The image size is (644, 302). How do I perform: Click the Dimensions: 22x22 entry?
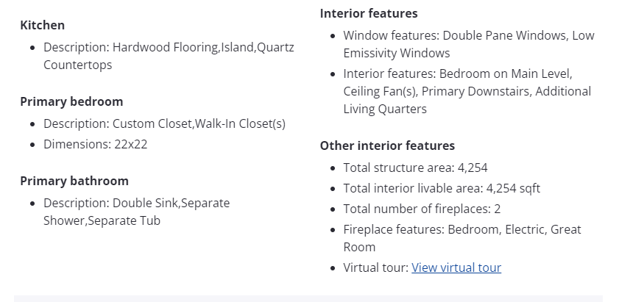(x=96, y=144)
